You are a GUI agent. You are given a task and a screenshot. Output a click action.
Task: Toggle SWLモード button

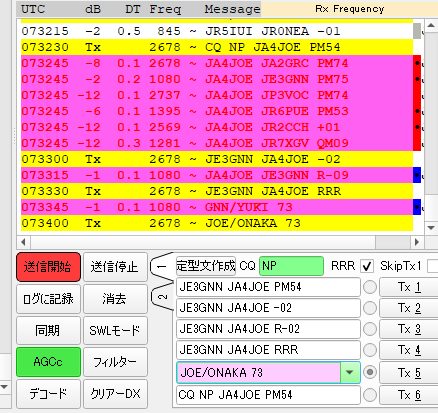[x=115, y=330]
